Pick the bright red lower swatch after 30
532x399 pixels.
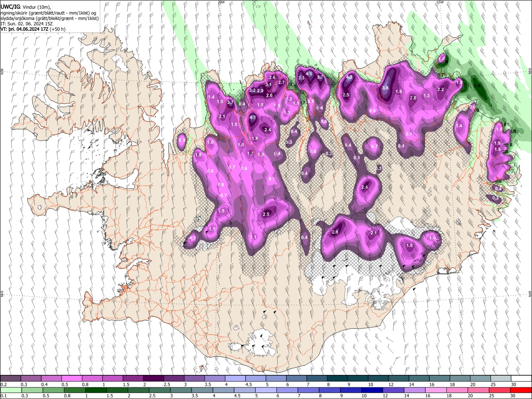(x=521, y=390)
